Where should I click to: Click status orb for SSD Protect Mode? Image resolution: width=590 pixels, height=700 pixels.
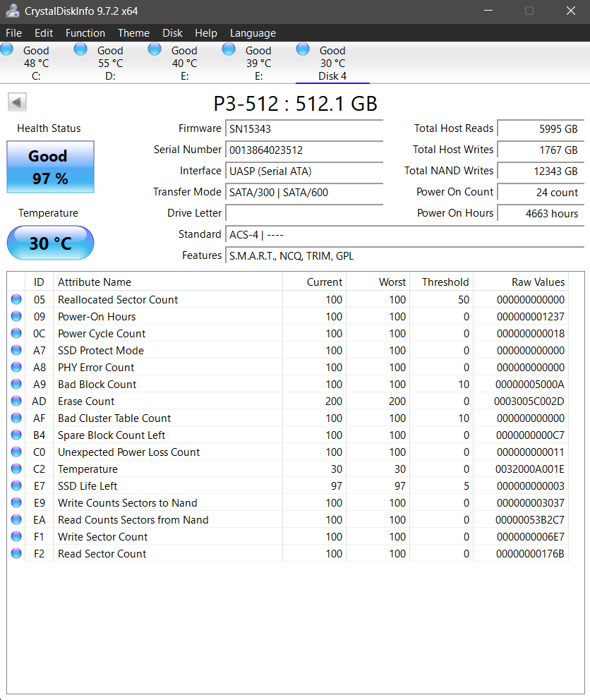click(x=16, y=351)
